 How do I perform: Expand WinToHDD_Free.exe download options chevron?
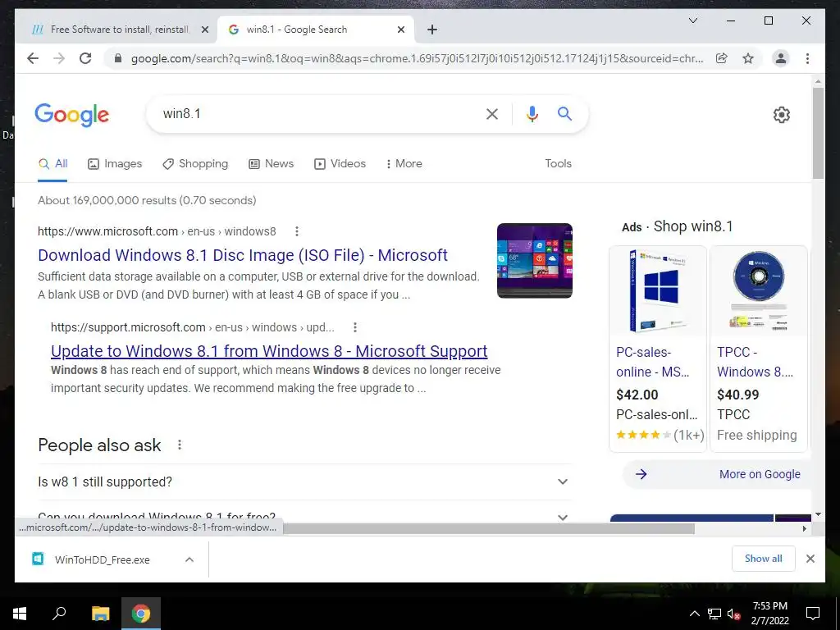189,559
